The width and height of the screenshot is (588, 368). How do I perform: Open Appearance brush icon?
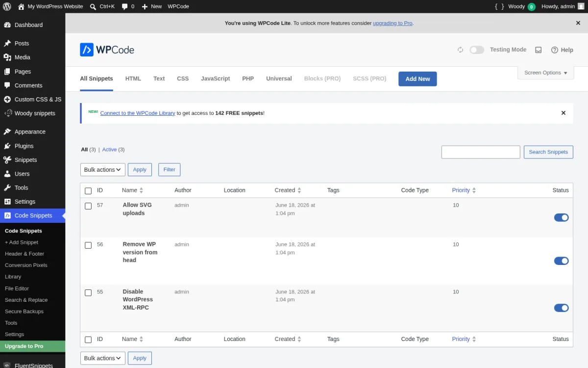(x=7, y=132)
